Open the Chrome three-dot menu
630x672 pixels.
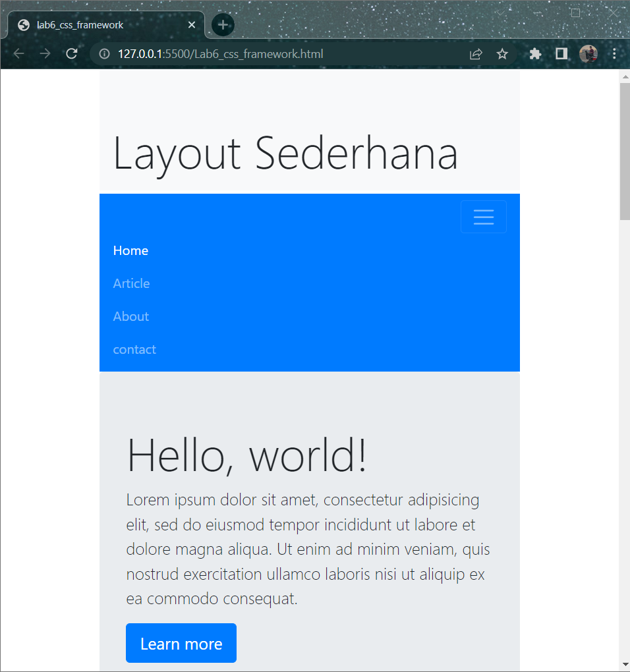pos(614,54)
